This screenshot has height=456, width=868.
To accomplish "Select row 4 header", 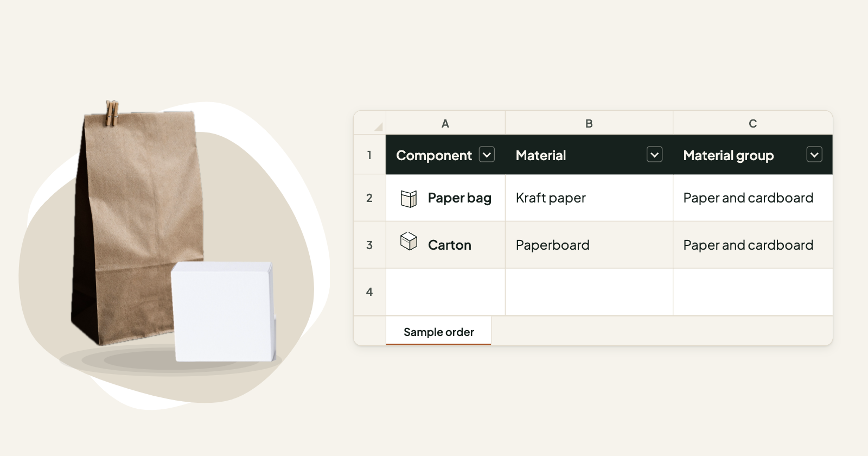I will (x=369, y=292).
